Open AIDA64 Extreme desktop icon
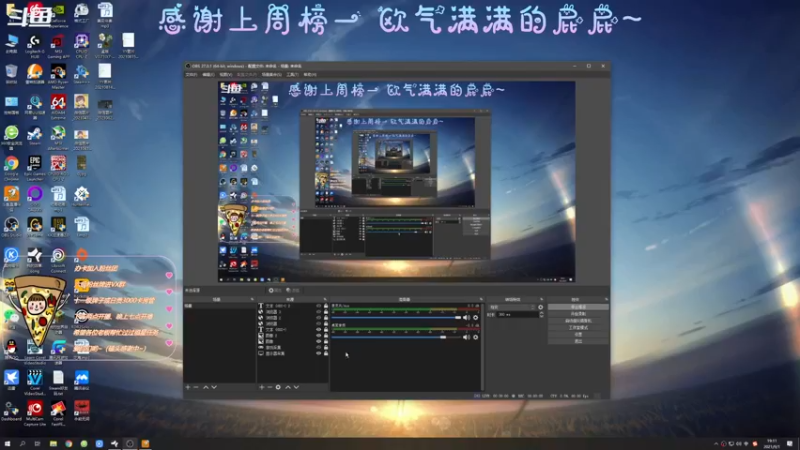The image size is (800, 450). pos(58,107)
